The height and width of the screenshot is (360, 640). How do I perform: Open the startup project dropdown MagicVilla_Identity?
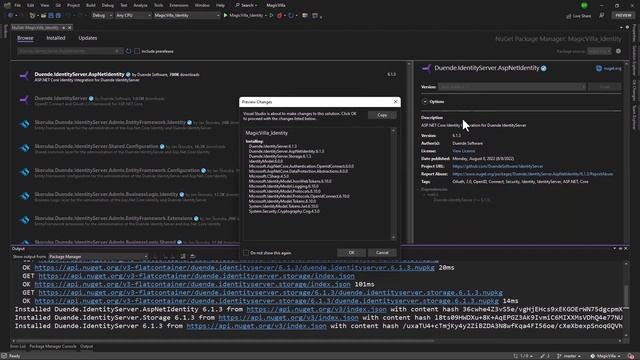(x=187, y=16)
